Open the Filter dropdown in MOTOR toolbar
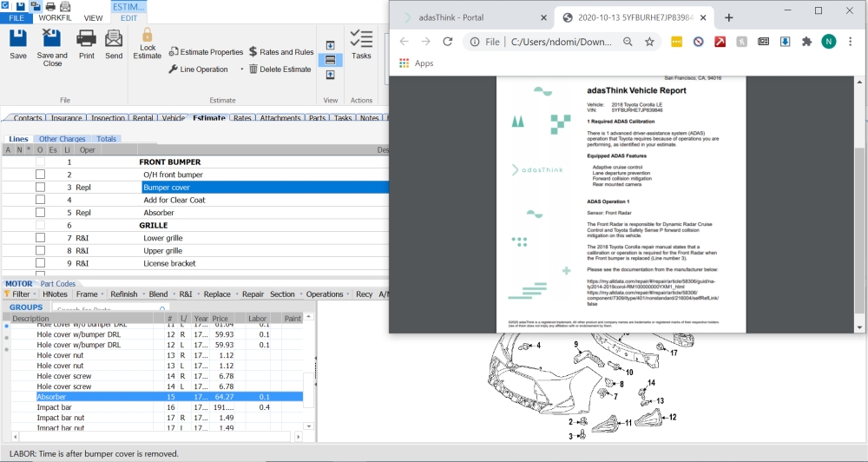The height and width of the screenshot is (462, 868). (x=21, y=294)
